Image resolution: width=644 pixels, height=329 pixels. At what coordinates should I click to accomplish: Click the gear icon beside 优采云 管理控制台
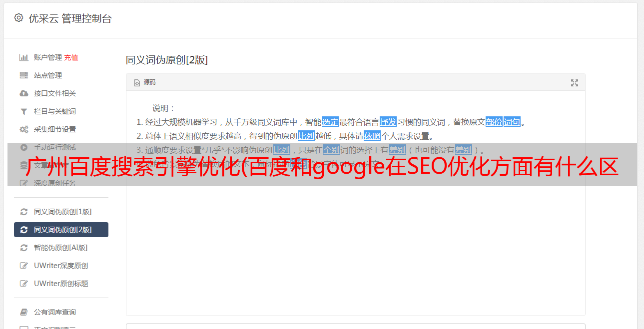(x=18, y=18)
